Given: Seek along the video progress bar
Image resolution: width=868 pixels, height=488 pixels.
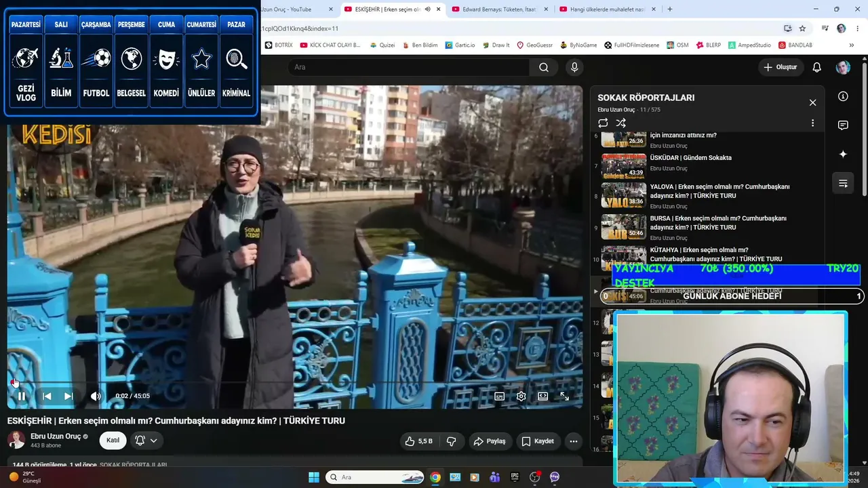Looking at the screenshot, I should [294, 383].
